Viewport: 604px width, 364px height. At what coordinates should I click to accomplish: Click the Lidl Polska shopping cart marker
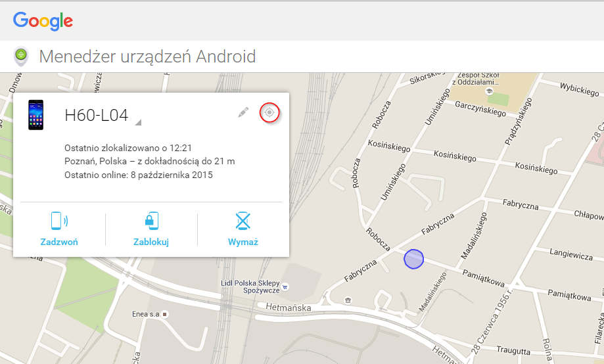285,287
